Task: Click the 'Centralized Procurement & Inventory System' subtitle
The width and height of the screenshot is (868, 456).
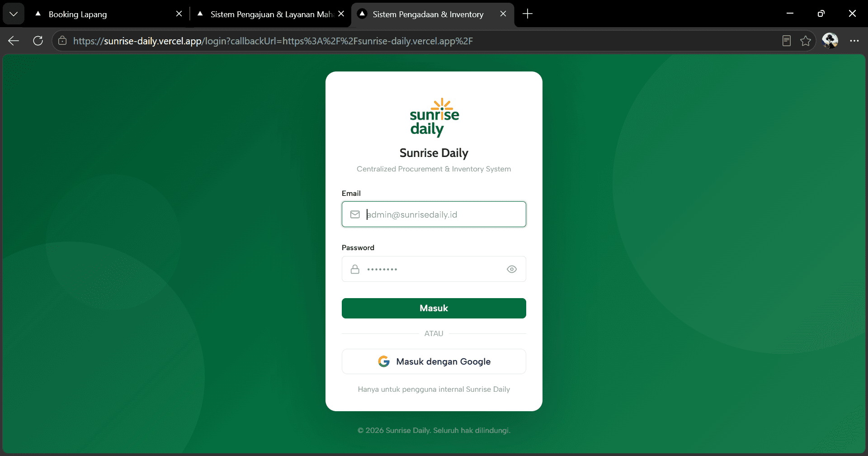Action: (x=434, y=169)
